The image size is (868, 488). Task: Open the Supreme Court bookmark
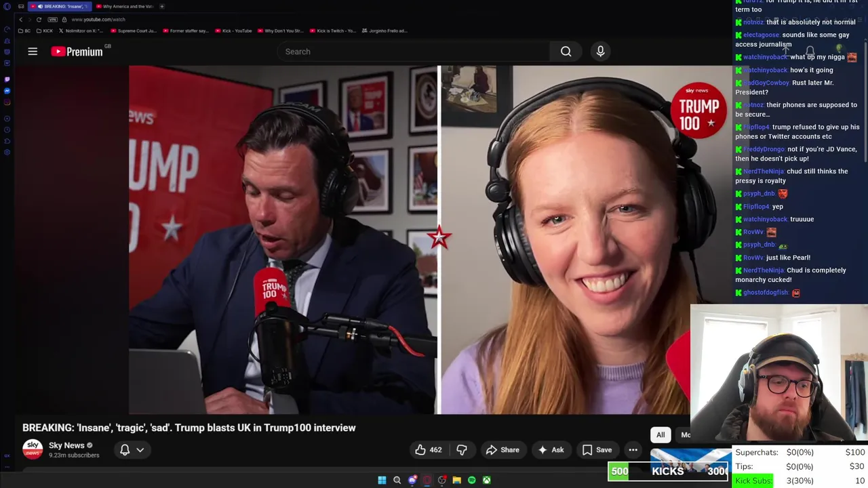(x=134, y=30)
